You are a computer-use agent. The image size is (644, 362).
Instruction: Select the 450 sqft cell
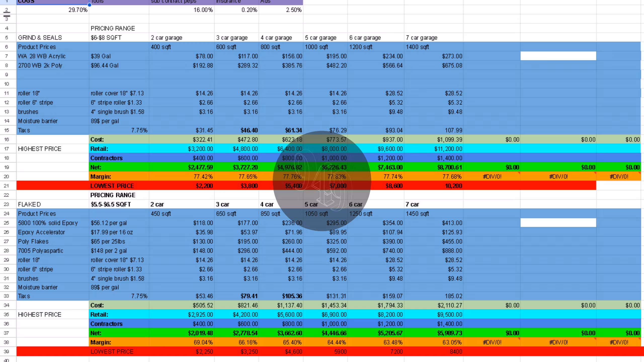182,214
